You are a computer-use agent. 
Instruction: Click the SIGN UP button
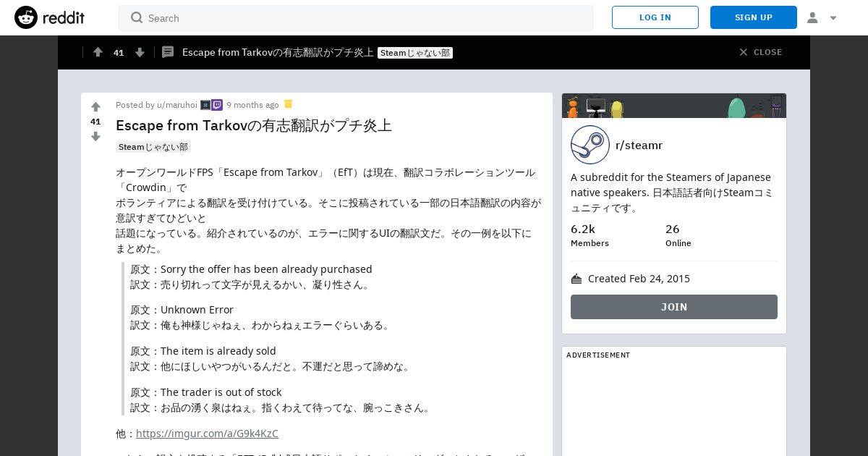(x=754, y=17)
